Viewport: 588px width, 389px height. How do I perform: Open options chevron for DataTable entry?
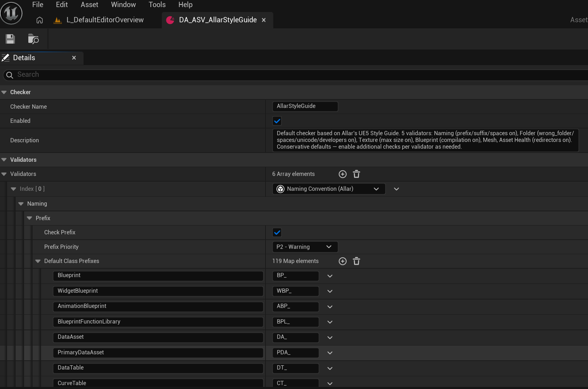coord(330,368)
